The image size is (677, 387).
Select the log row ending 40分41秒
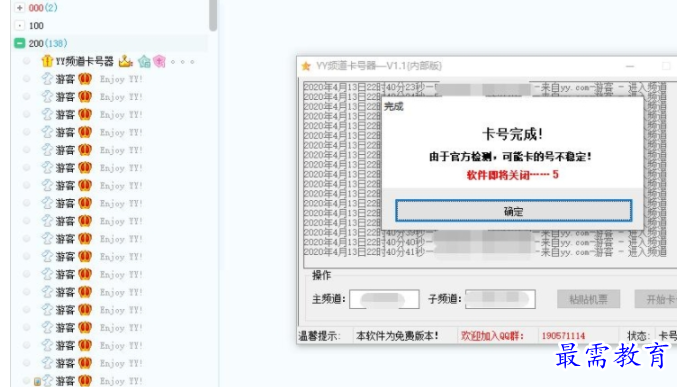pyautogui.click(x=485, y=252)
